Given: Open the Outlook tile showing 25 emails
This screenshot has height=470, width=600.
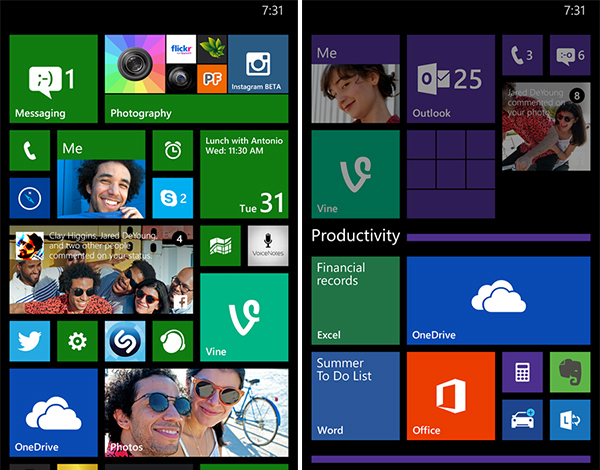Looking at the screenshot, I should [451, 79].
